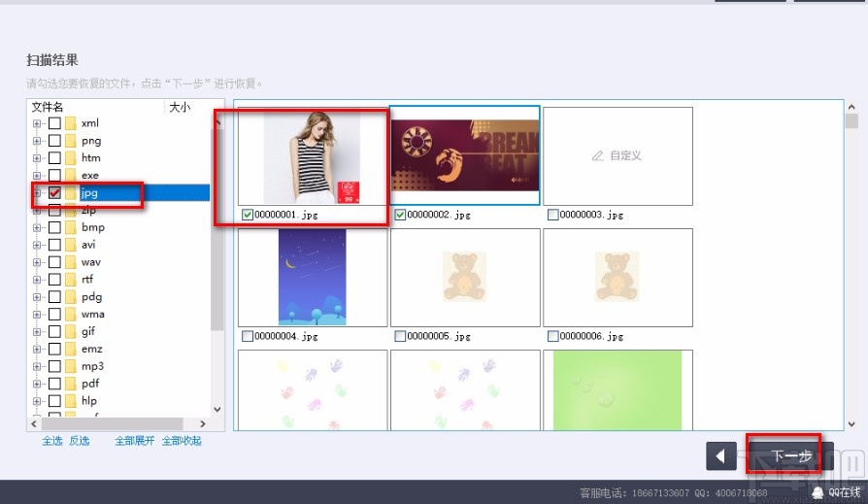Open the BREAK BEAT banner thumbnail
The height and width of the screenshot is (504, 868).
click(x=465, y=155)
